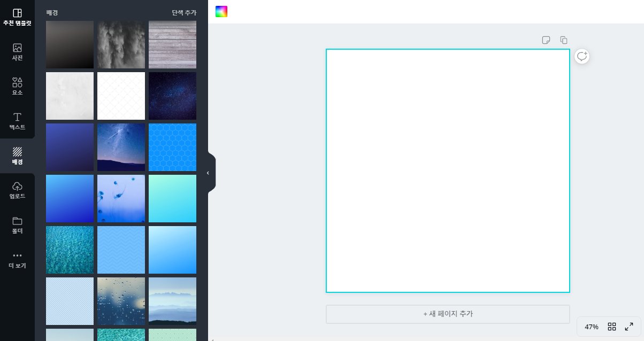
Task: Open the 47% zoom level control
Action: [592, 327]
